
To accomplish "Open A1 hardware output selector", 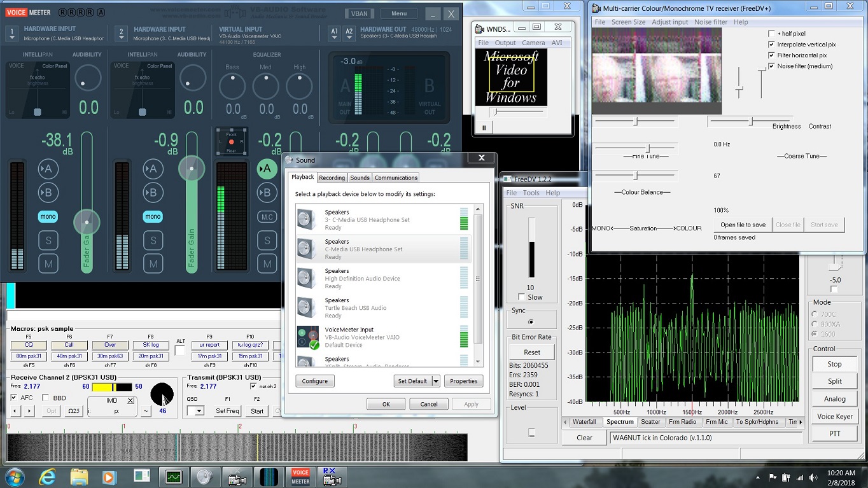I will tap(335, 32).
